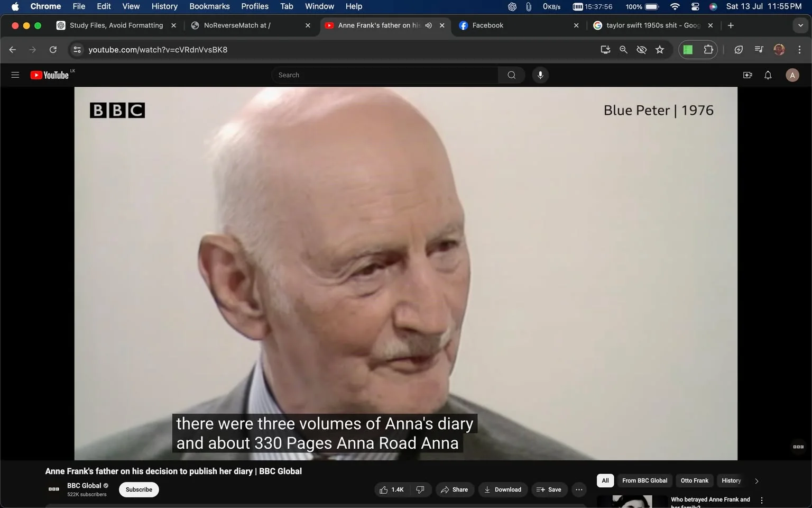The image size is (812, 508).
Task: Open macOS Control Center icon
Action: [695, 6]
